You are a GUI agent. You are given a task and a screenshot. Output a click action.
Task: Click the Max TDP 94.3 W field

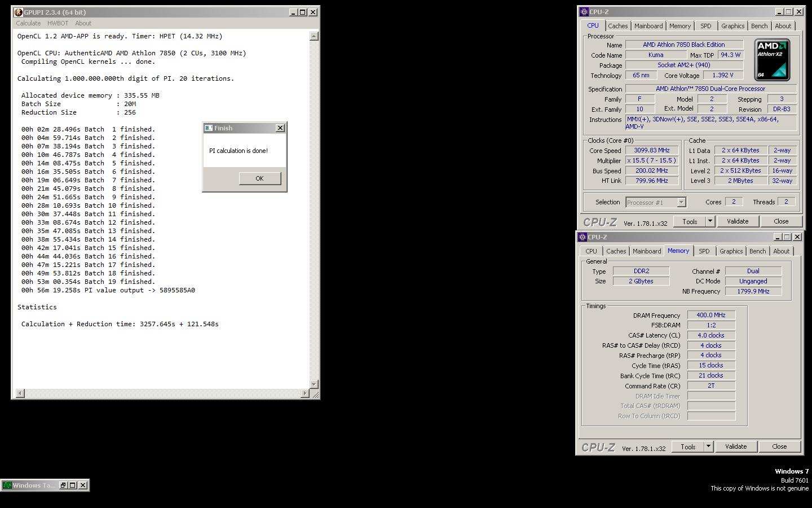coord(730,55)
